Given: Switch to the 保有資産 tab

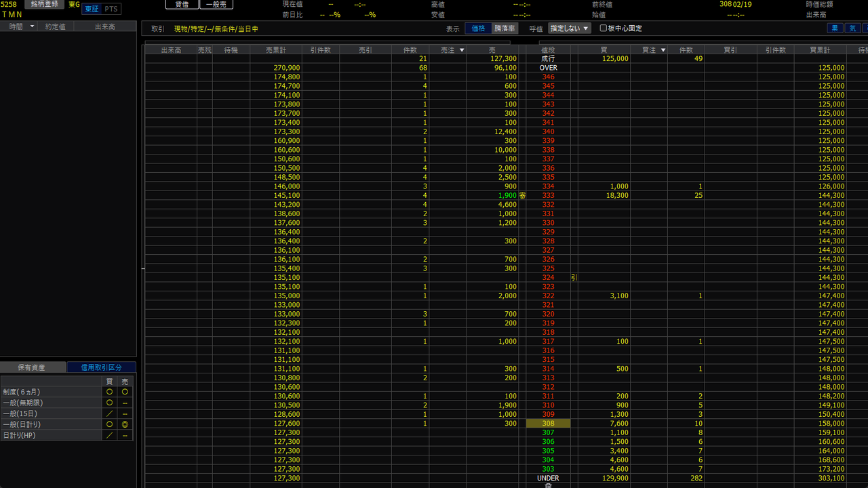Looking at the screenshot, I should point(32,367).
